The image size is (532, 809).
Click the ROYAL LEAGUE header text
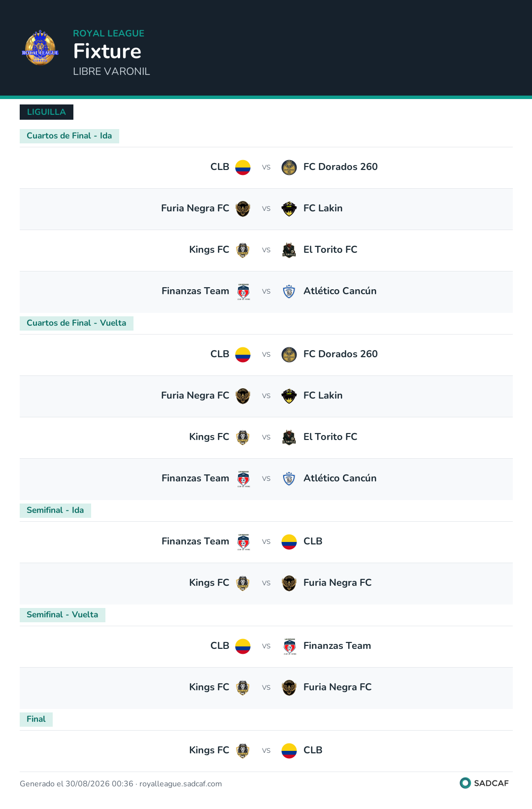[x=108, y=34]
